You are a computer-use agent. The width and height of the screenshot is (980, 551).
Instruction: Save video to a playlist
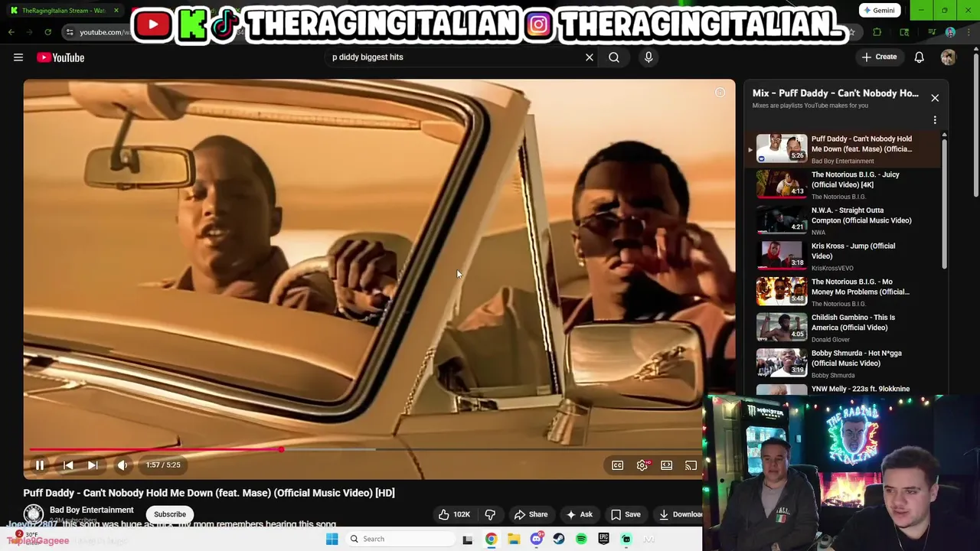point(626,515)
